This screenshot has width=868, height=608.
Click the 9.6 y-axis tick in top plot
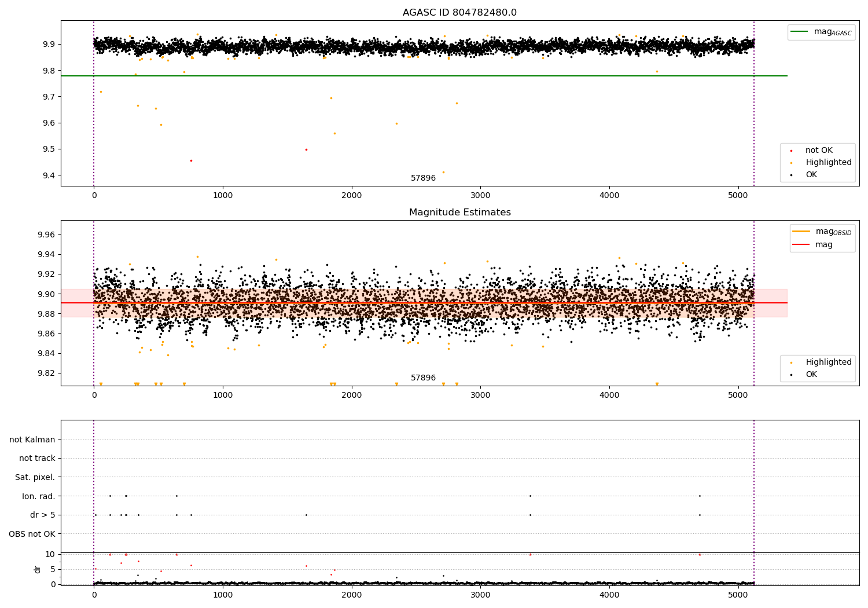pyautogui.click(x=49, y=123)
